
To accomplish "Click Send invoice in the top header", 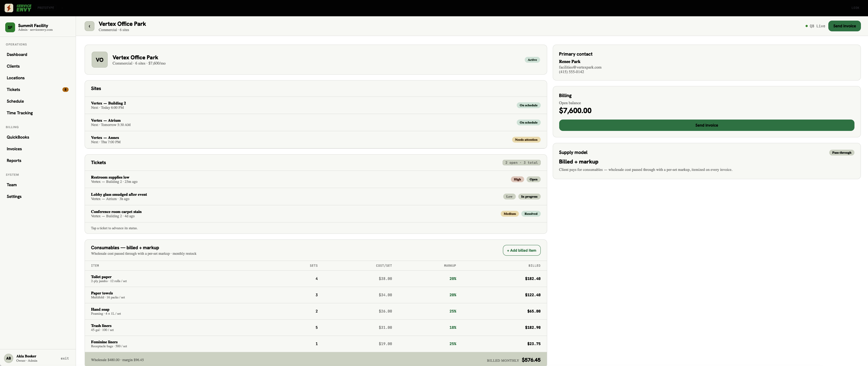I will coord(844,26).
